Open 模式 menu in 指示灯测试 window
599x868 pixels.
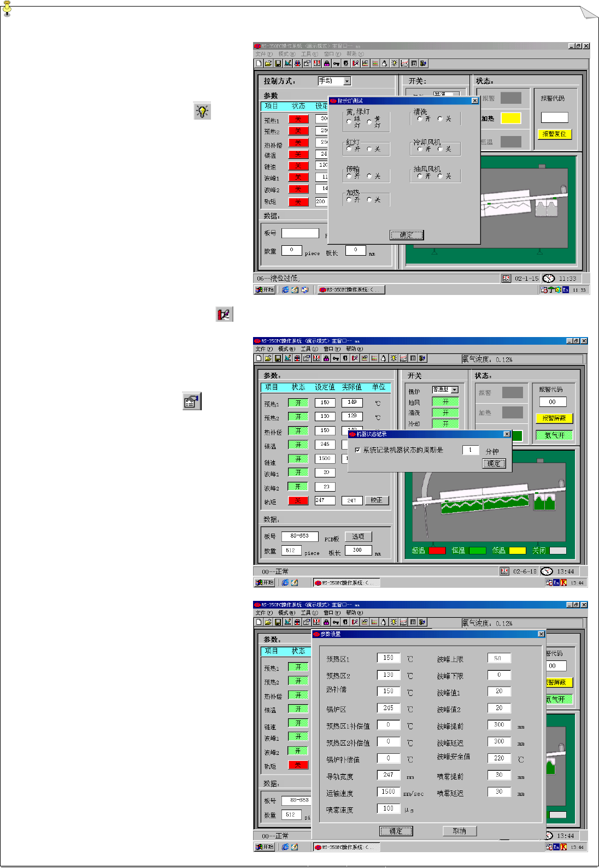(286, 54)
